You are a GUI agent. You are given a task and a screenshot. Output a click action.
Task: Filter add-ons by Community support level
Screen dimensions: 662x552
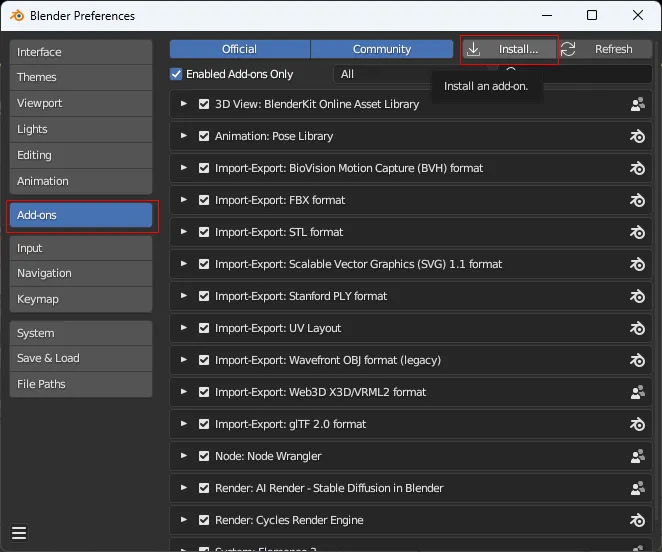coord(381,49)
